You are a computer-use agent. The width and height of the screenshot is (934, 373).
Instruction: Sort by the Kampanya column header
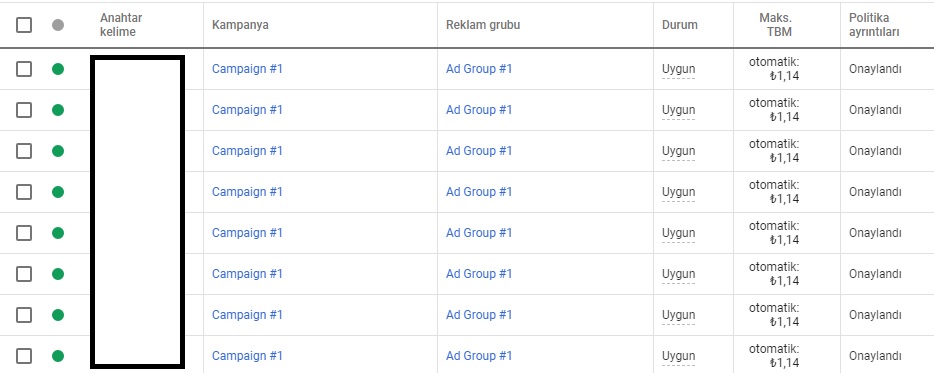(x=240, y=25)
